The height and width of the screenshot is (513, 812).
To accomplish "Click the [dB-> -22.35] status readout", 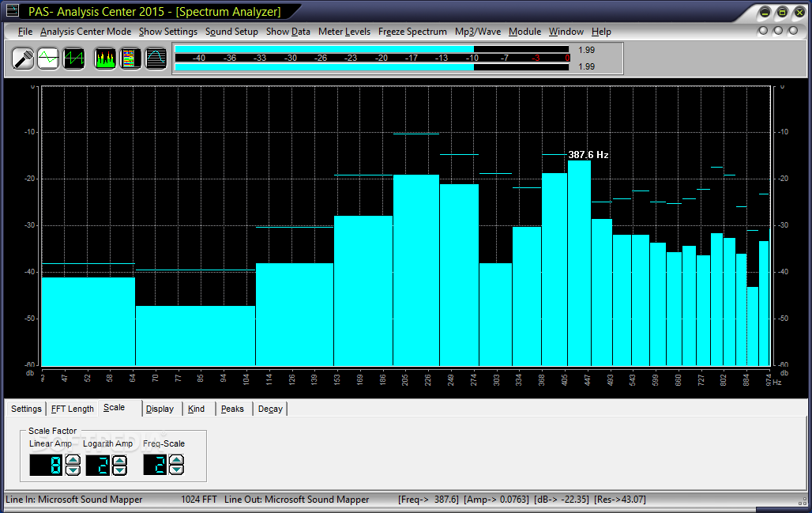I will click(x=562, y=500).
